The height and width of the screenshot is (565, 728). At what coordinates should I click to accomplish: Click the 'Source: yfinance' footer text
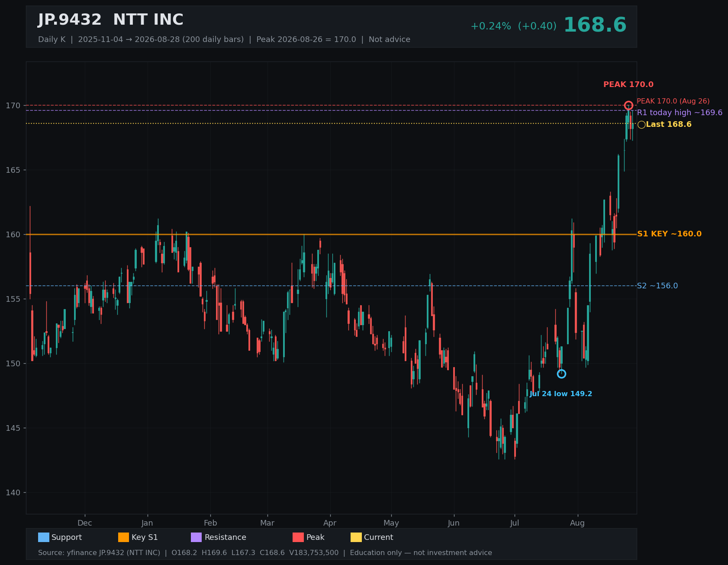(265, 553)
